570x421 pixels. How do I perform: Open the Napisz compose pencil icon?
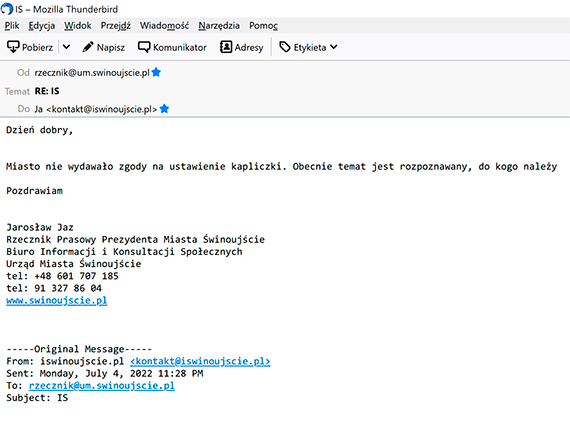(x=88, y=47)
